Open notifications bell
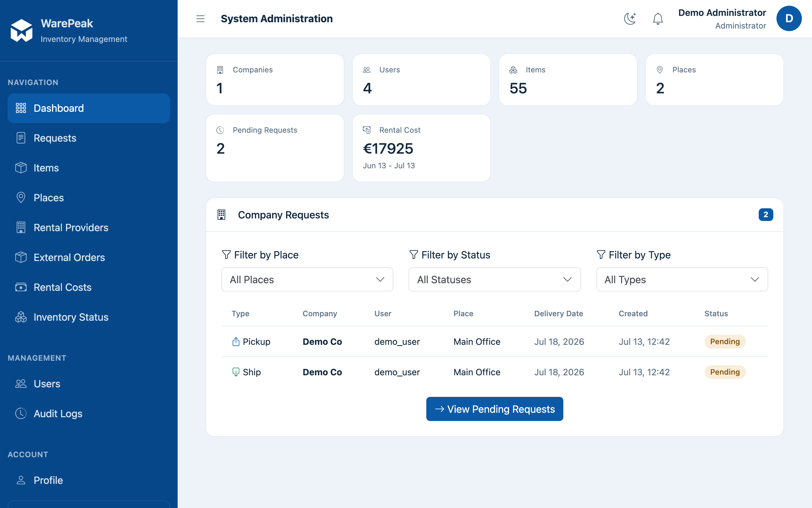The height and width of the screenshot is (508, 812). tap(658, 19)
